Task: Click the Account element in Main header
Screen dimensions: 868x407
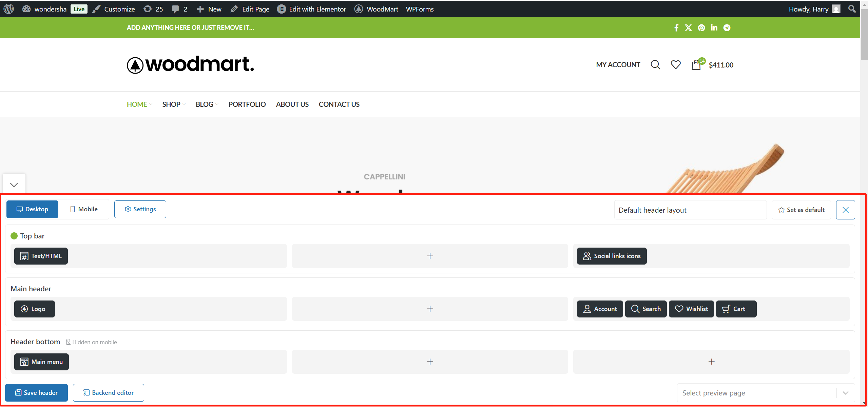Action: click(x=600, y=309)
